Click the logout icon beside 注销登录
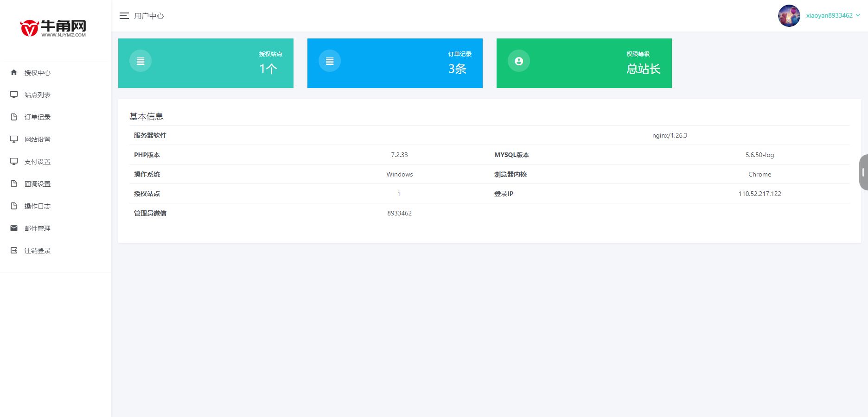Screen dimensions: 868x417 click(x=14, y=250)
